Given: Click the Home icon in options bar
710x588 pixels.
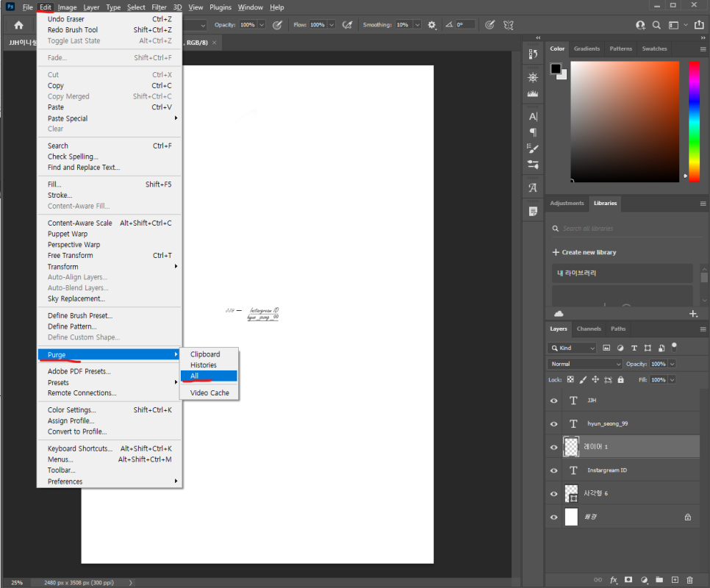Looking at the screenshot, I should (x=18, y=25).
